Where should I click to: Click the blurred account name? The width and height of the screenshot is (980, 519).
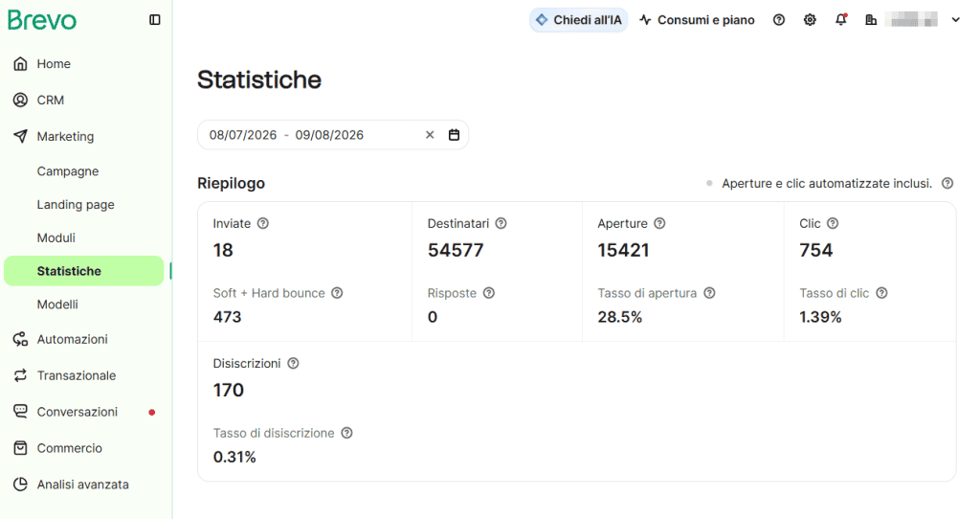click(912, 20)
